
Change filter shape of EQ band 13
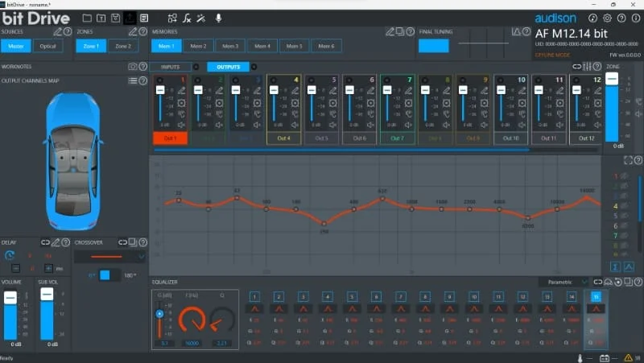click(547, 309)
